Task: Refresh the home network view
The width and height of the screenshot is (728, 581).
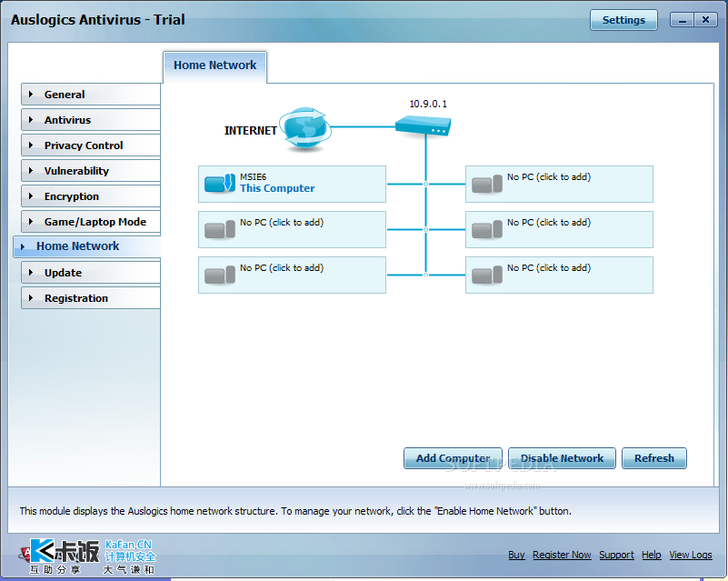Action: coord(654,458)
